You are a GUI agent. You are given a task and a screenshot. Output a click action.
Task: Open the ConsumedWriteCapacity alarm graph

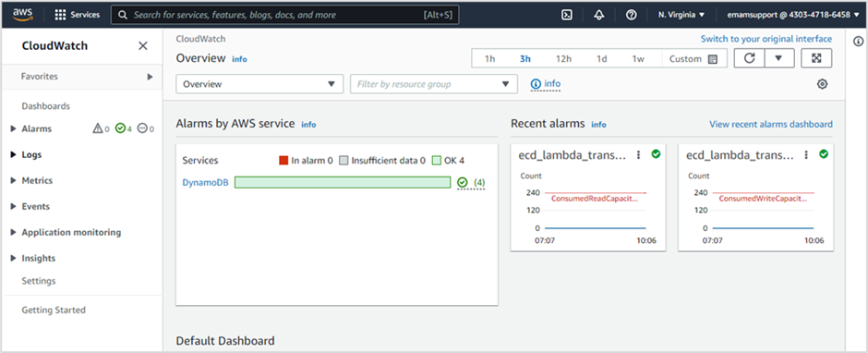point(755,208)
